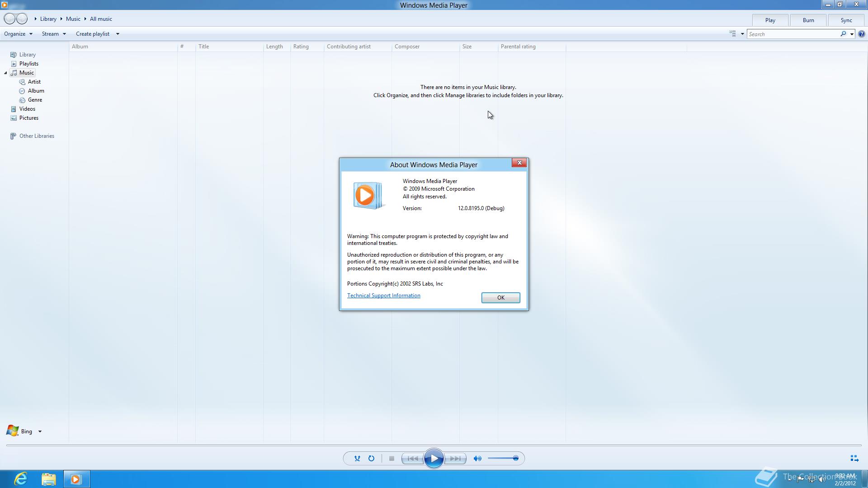Expand the Create playlist dropdown arrow
Viewport: 868px width, 488px height.
[x=117, y=33]
